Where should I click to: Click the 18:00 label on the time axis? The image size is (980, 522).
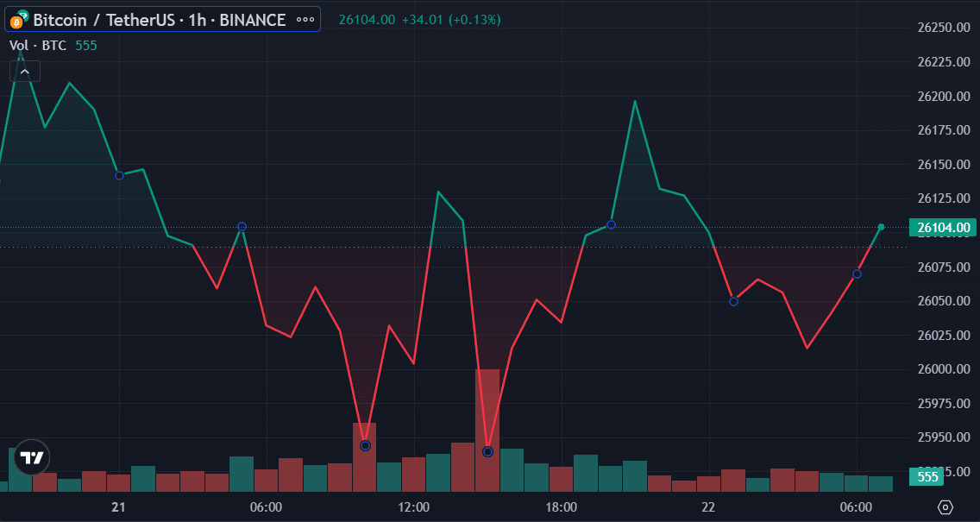562,507
